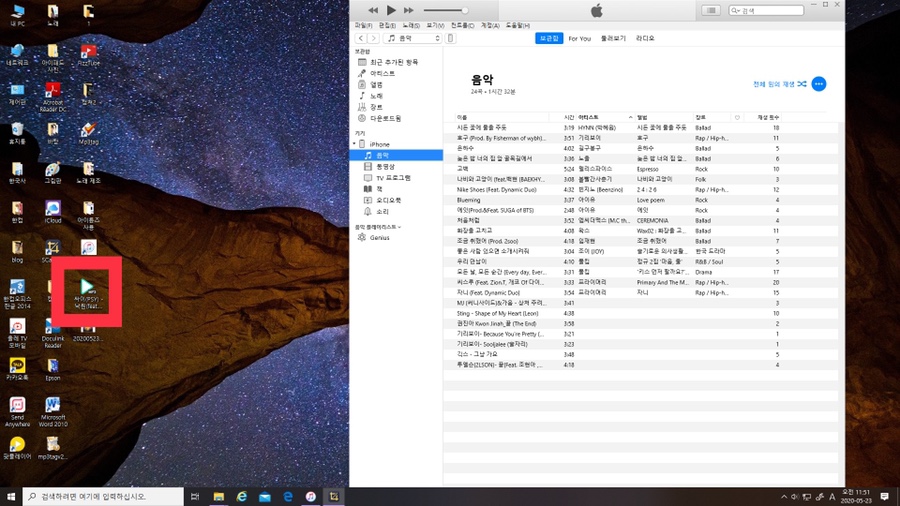The width and height of the screenshot is (900, 506).
Task: Sort by the 장르 column header
Action: tap(712, 117)
